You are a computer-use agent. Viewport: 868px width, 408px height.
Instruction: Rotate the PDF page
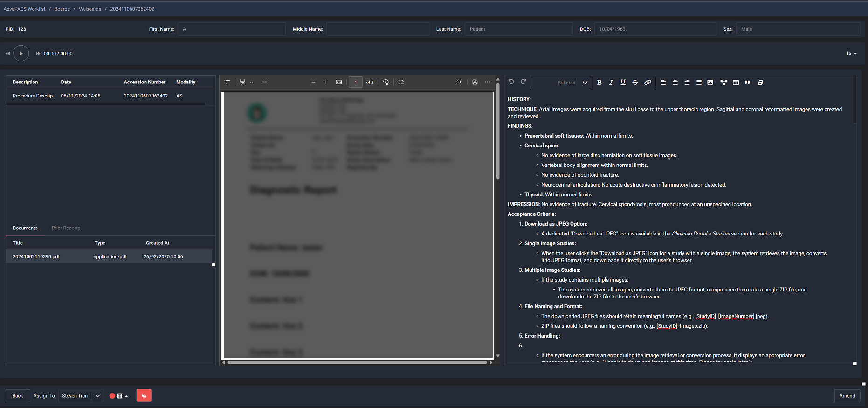(x=386, y=82)
